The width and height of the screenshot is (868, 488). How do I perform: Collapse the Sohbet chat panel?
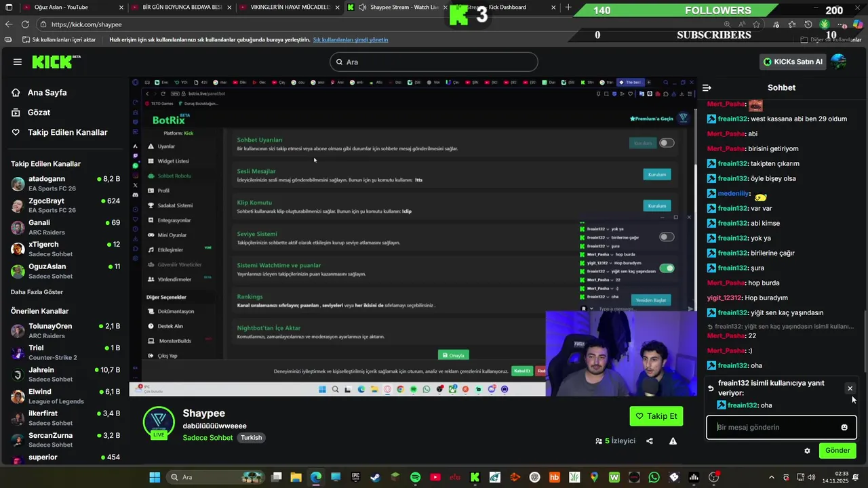pos(707,87)
